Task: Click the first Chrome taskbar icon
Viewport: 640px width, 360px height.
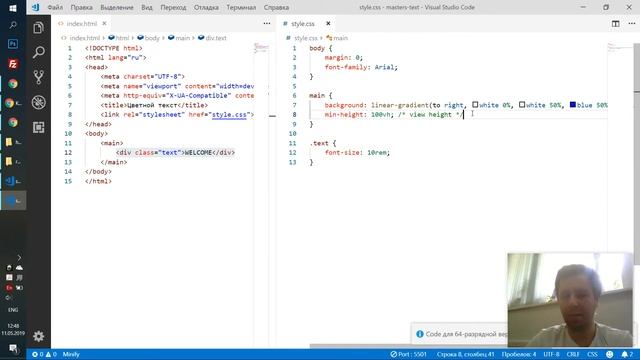Action: [13, 84]
